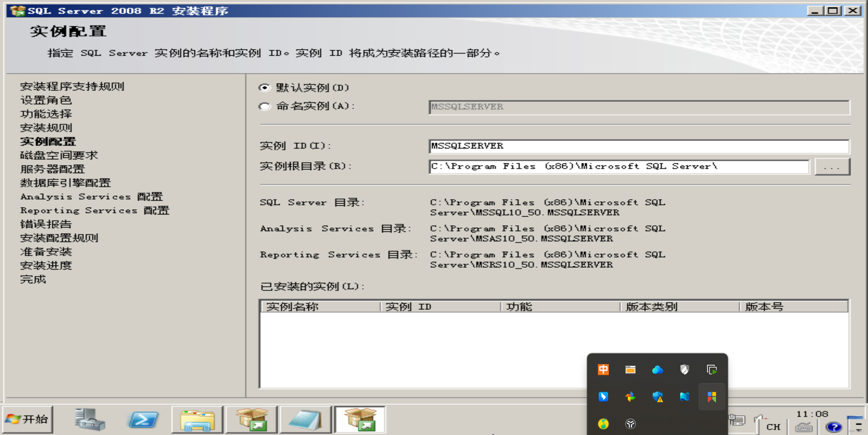868x435 pixels.
Task: Click the 版本号 column header
Action: [794, 307]
